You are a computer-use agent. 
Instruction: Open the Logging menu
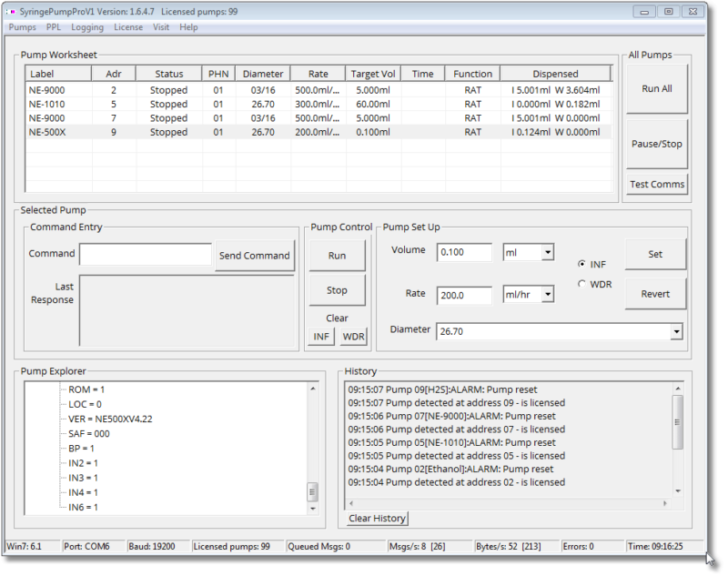click(x=86, y=27)
